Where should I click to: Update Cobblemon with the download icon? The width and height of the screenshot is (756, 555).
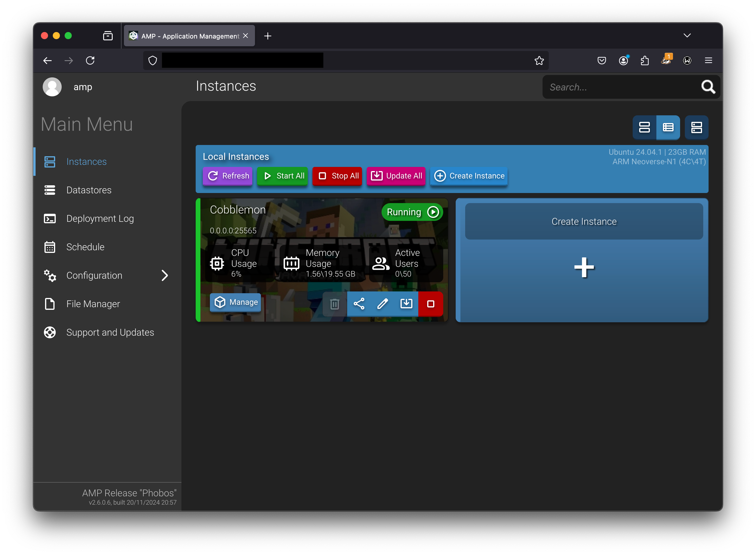407,304
